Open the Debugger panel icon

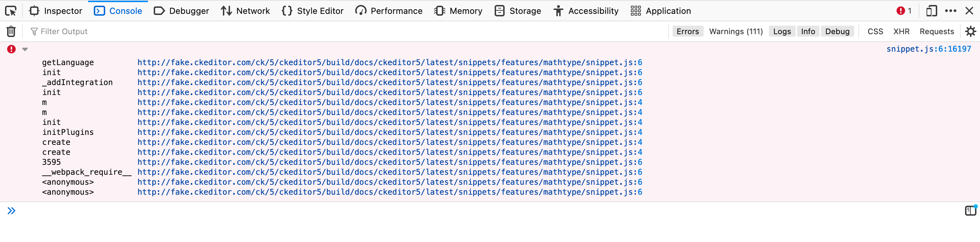click(182, 11)
